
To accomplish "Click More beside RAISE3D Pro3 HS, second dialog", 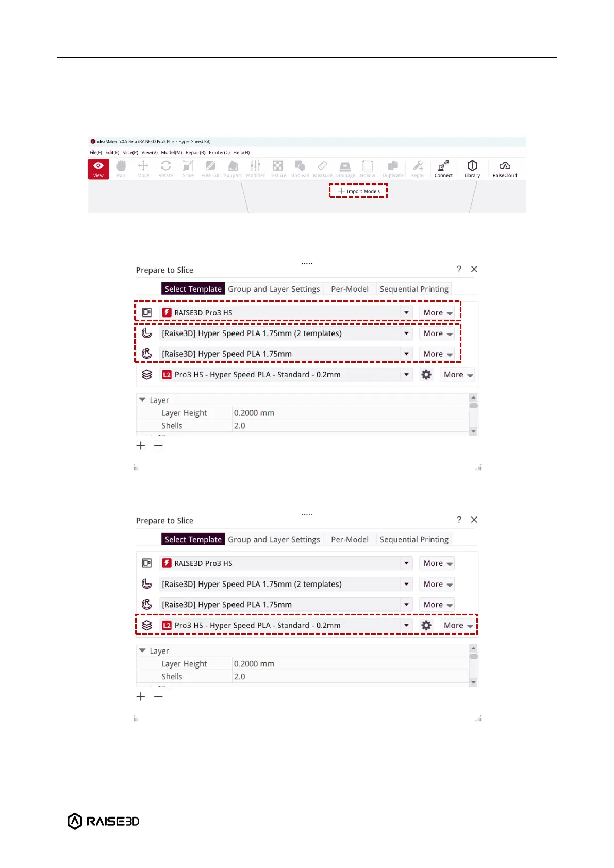I will (x=437, y=563).
